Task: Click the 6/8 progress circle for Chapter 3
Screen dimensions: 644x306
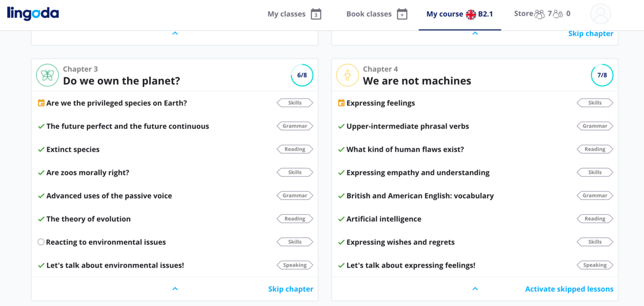Action: coord(302,76)
